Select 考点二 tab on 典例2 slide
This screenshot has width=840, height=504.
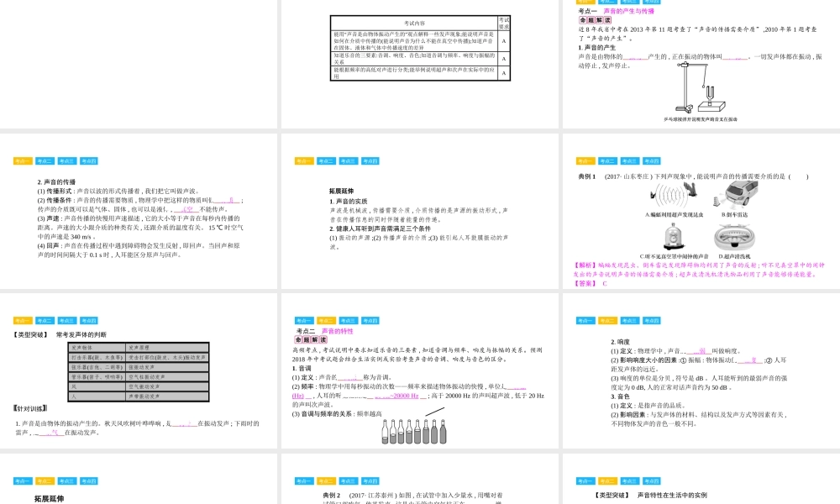pos(326,481)
